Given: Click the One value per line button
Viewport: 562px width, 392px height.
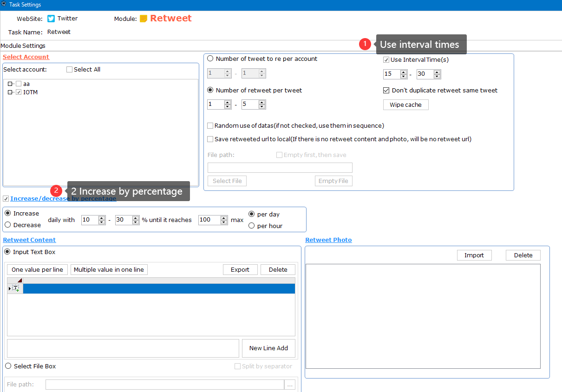Looking at the screenshot, I should coord(37,269).
